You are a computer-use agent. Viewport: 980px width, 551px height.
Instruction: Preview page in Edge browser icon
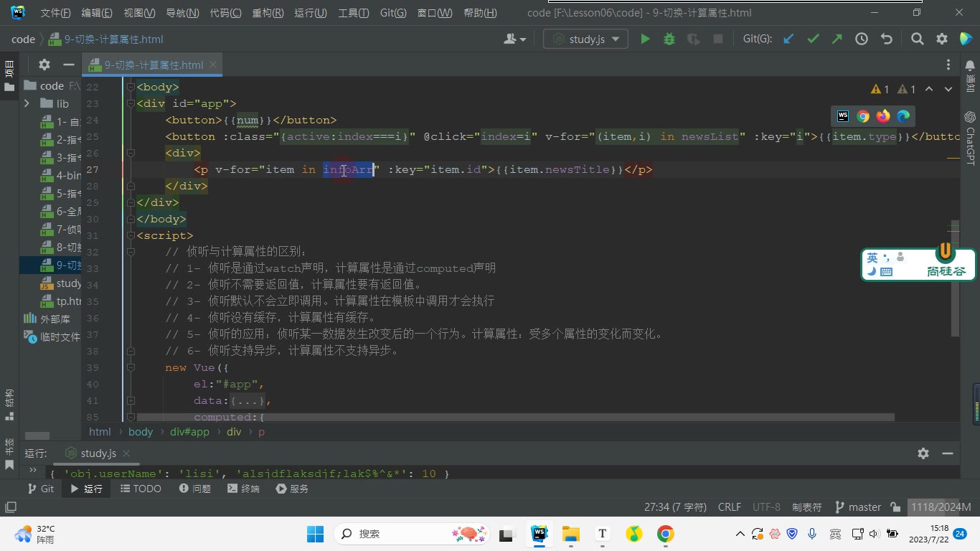click(x=903, y=116)
